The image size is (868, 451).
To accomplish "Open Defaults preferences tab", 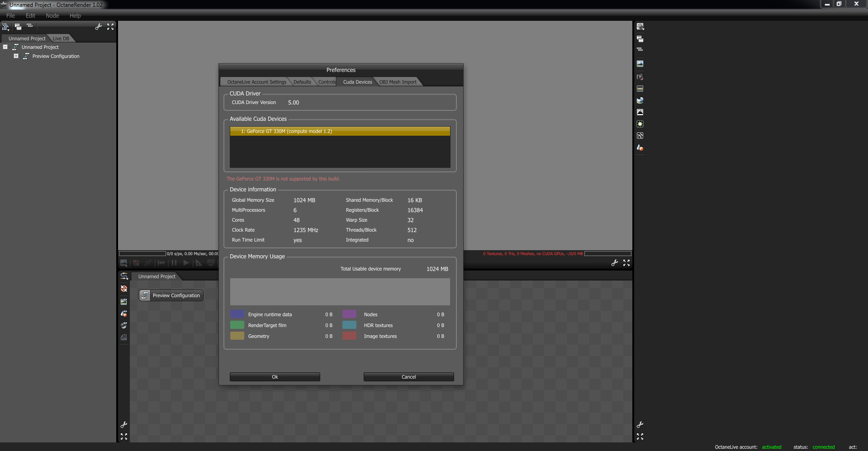I will [302, 82].
